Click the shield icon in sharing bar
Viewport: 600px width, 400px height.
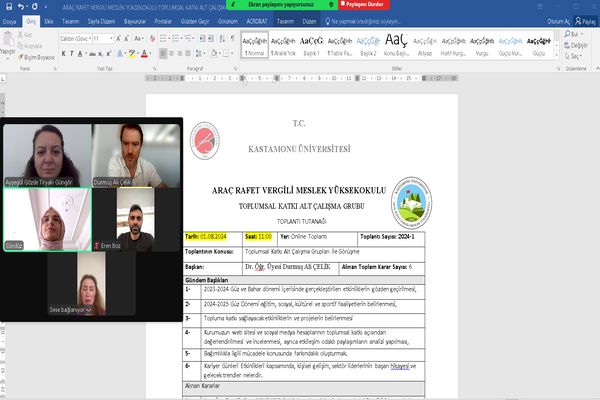pos(331,5)
